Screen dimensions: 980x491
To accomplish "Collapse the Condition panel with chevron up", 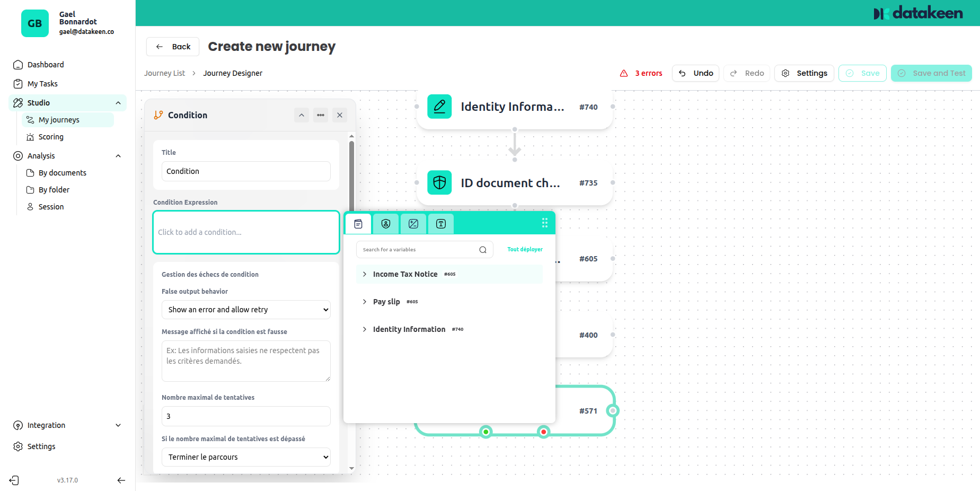I will (x=302, y=115).
